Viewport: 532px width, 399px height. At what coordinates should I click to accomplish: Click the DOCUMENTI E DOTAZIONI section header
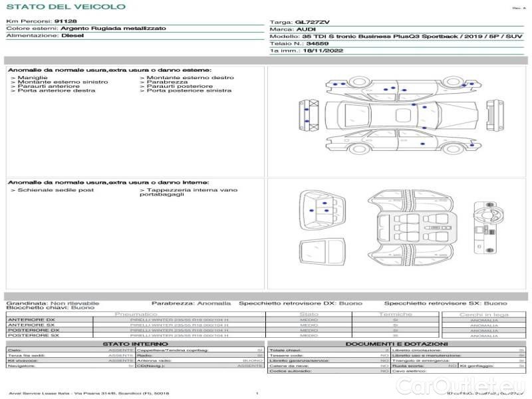pos(396,344)
